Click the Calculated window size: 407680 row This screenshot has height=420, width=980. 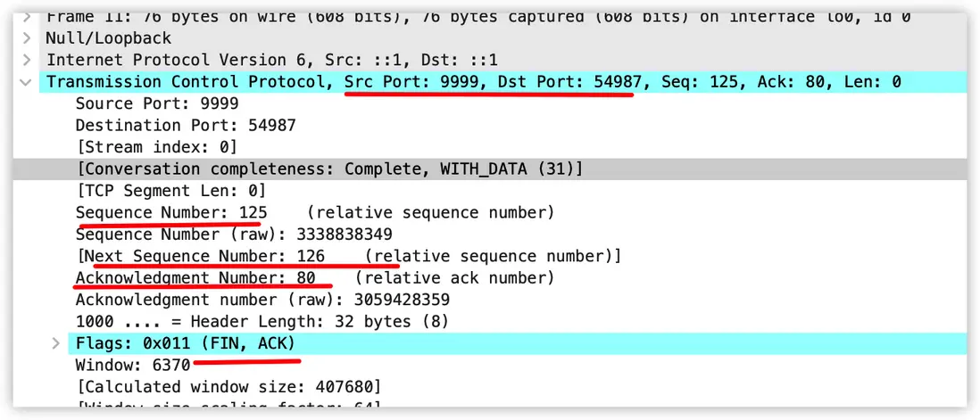[228, 387]
